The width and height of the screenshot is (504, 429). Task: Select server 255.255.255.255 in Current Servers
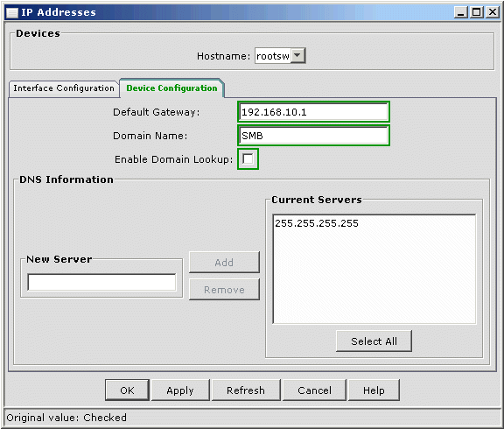317,223
